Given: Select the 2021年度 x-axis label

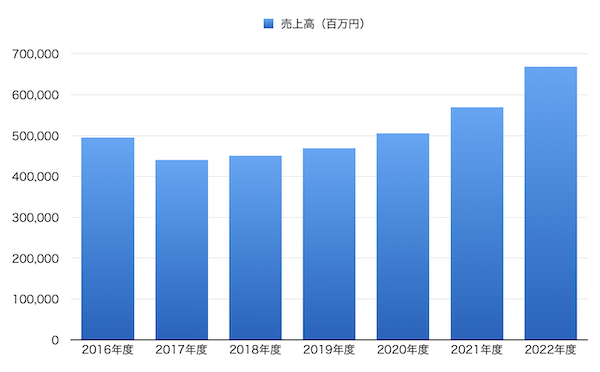Looking at the screenshot, I should (476, 350).
